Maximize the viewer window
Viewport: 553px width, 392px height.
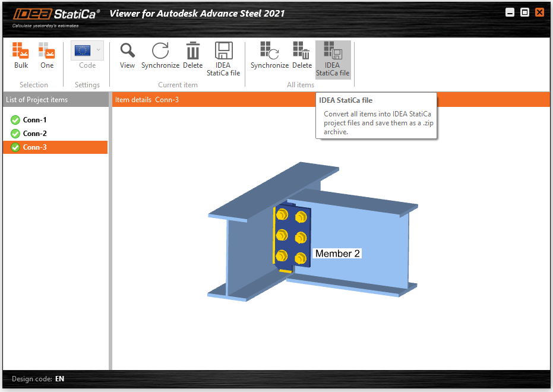[524, 12]
